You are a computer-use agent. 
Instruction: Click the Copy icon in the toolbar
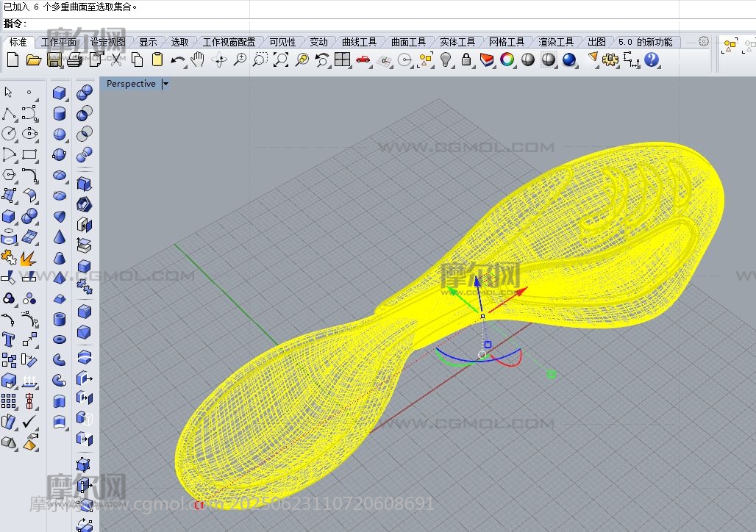137,60
